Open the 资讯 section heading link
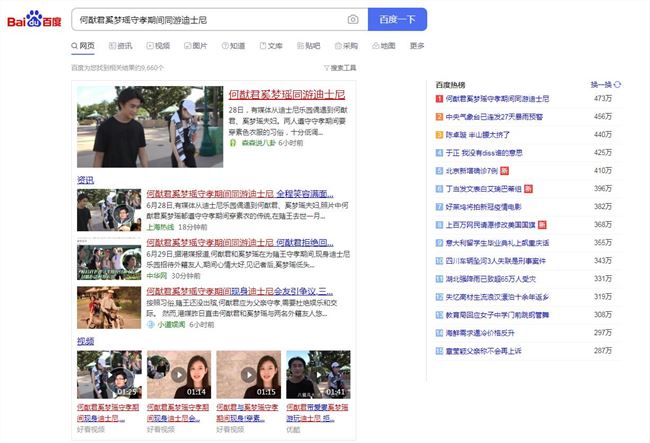 click(x=86, y=180)
